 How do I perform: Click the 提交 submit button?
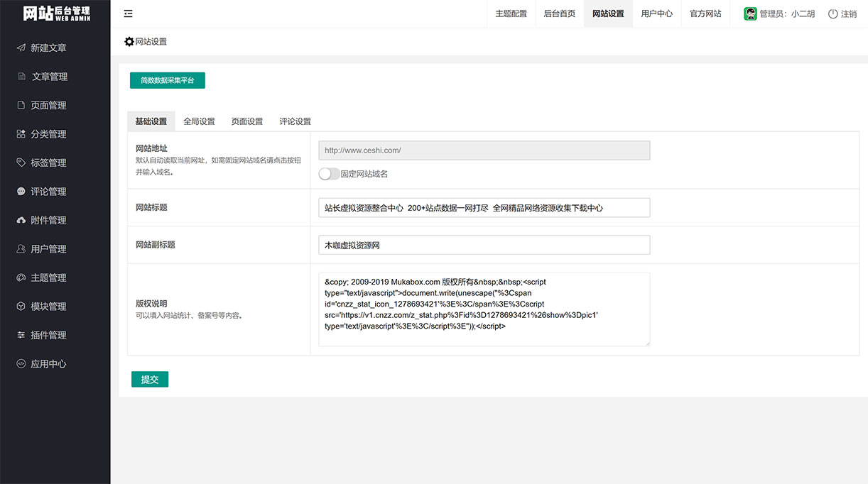click(149, 379)
